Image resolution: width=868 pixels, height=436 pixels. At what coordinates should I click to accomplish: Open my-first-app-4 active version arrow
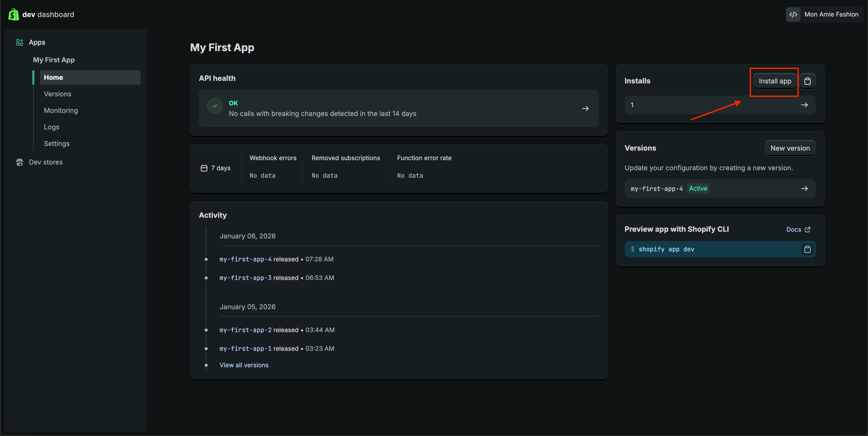click(x=804, y=189)
